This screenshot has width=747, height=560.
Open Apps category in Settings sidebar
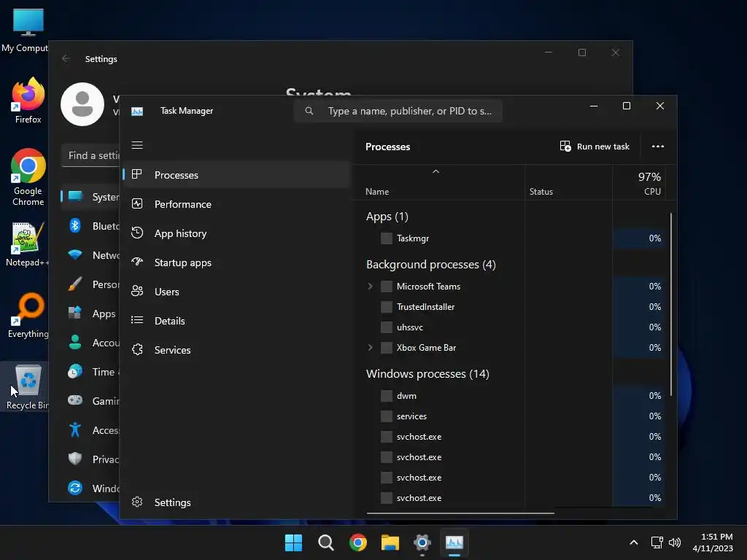90,314
